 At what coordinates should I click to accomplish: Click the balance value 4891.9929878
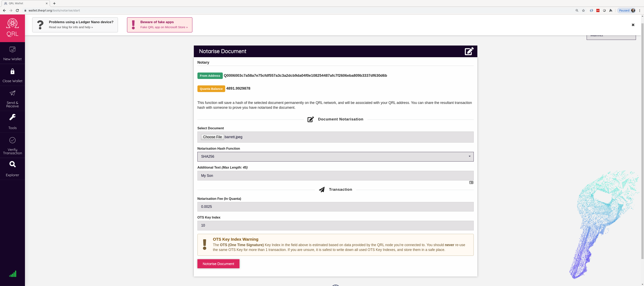click(x=238, y=88)
